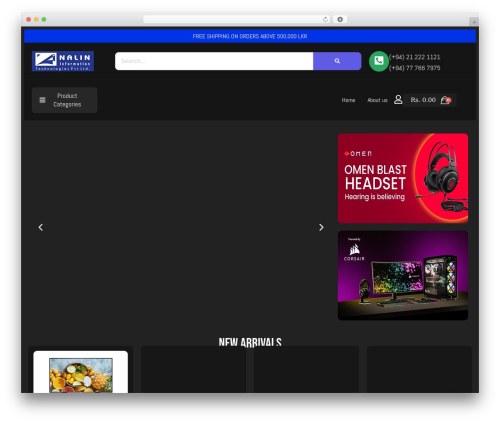Screen dimensions: 500x423
Task: Click the Rs. 0.00 cart total
Action: coord(423,100)
